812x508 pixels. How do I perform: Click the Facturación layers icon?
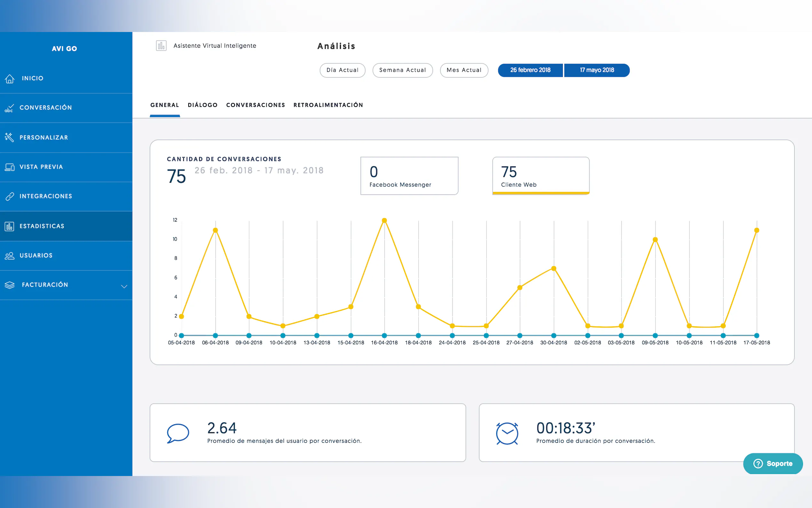click(10, 285)
